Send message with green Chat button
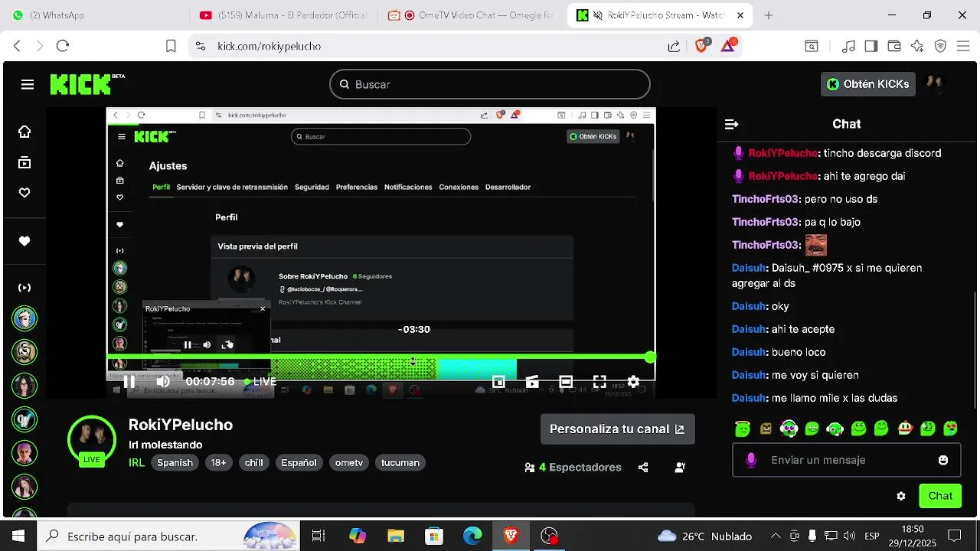Image resolution: width=980 pixels, height=551 pixels. tap(940, 496)
